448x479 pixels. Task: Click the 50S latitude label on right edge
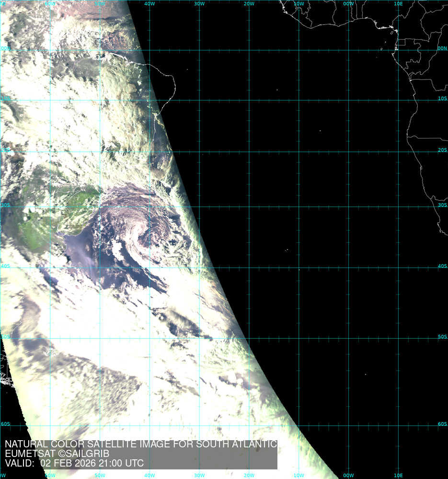tap(442, 337)
